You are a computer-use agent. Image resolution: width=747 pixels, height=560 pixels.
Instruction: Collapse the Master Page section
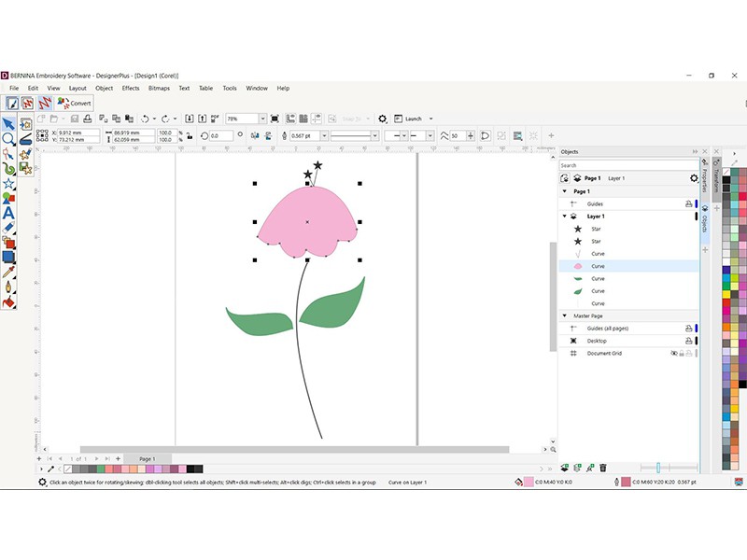564,315
